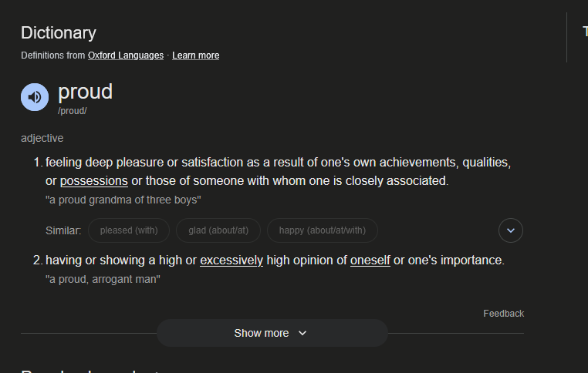Viewport: 588px width, 373px height.
Task: Click the example 'a proud grandma of three boys'
Action: coord(123,200)
